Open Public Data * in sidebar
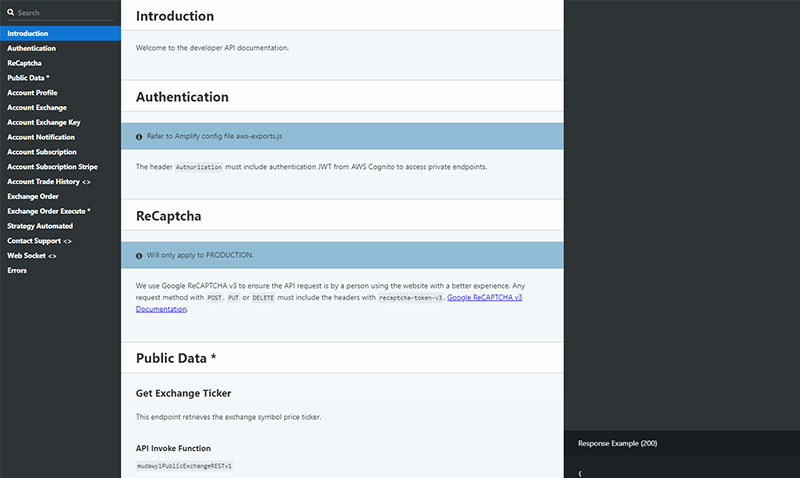Screen dimensions: 800x478 click(28, 78)
